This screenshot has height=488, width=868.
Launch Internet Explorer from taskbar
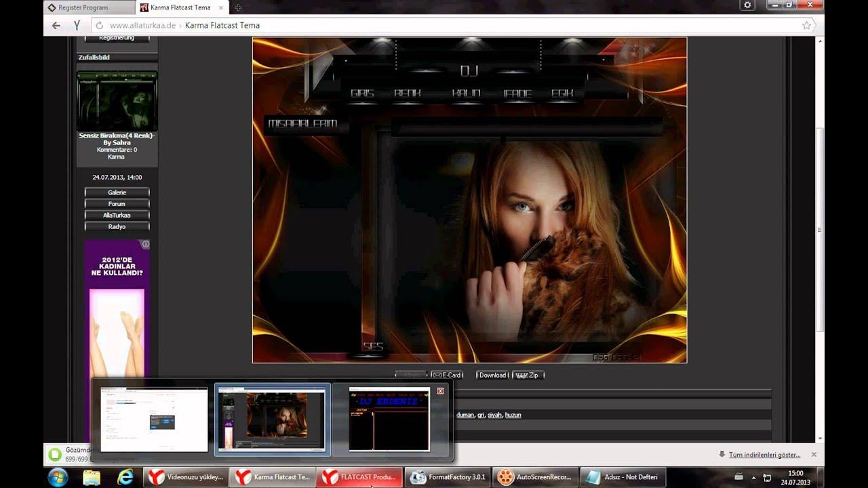[x=125, y=477]
